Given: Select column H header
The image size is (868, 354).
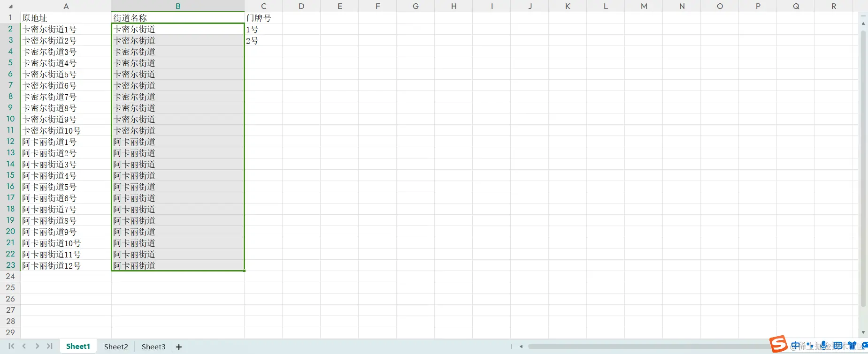Looking at the screenshot, I should (453, 6).
